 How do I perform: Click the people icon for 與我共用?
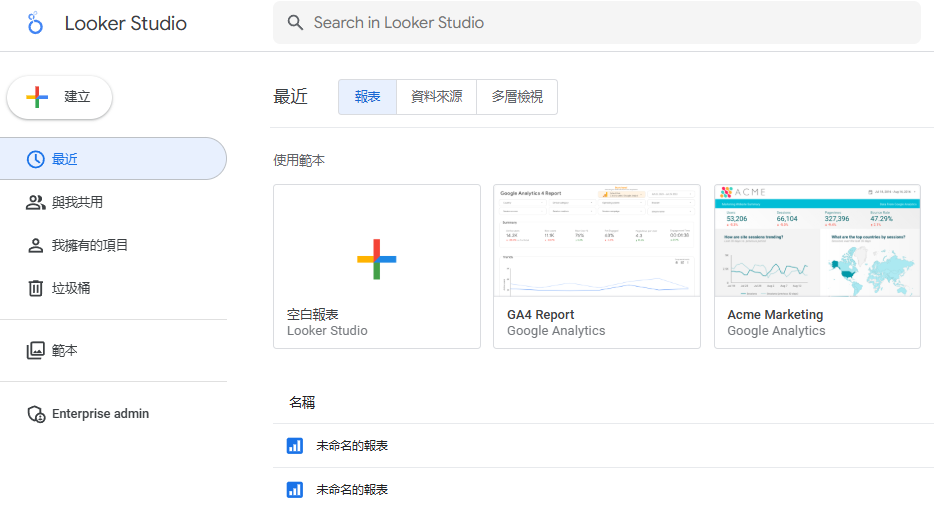tap(36, 202)
